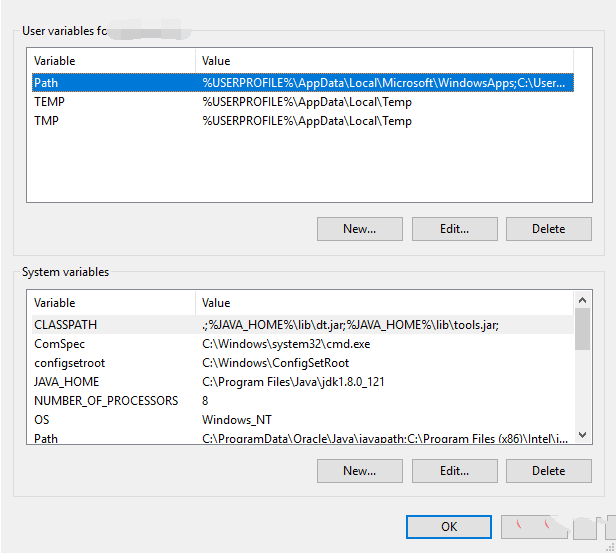
Task: Click the System variables scrollbar thumb
Action: [582, 328]
